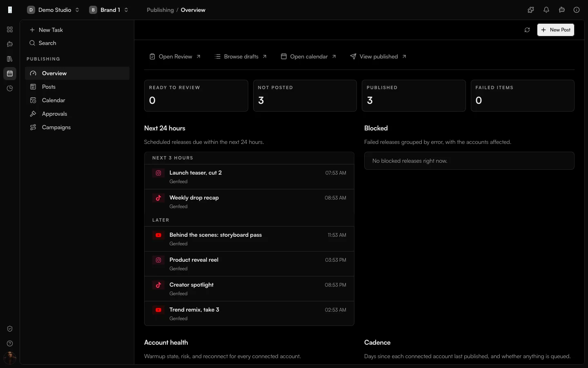Open Posts in the sidebar
This screenshot has height=368, width=588.
[x=77, y=87]
